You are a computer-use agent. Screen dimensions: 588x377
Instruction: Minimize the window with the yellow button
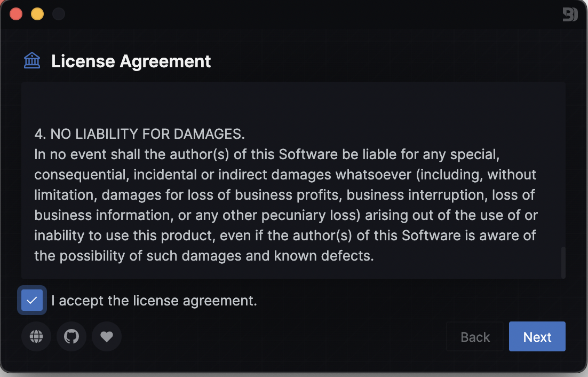(x=37, y=14)
